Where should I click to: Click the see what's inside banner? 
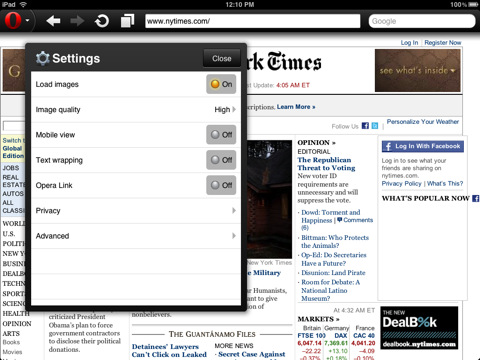418,70
